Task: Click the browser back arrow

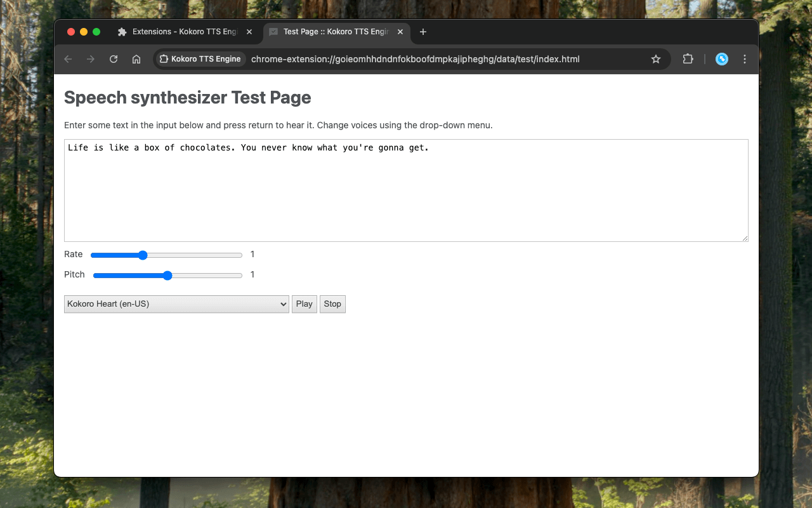Action: pos(68,59)
